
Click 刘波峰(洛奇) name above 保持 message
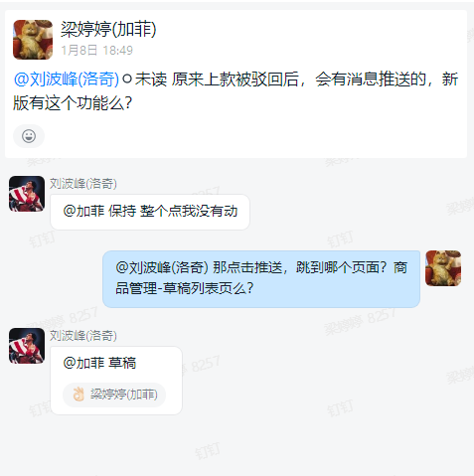(x=83, y=183)
